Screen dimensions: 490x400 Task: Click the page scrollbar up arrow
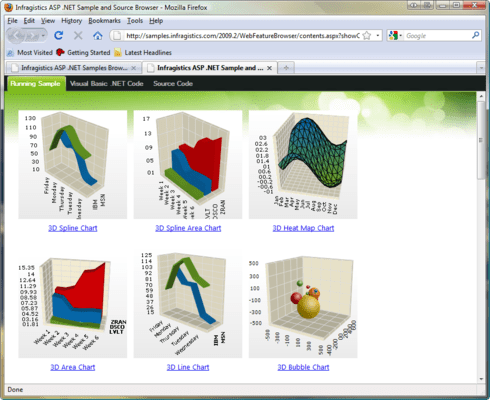point(481,96)
